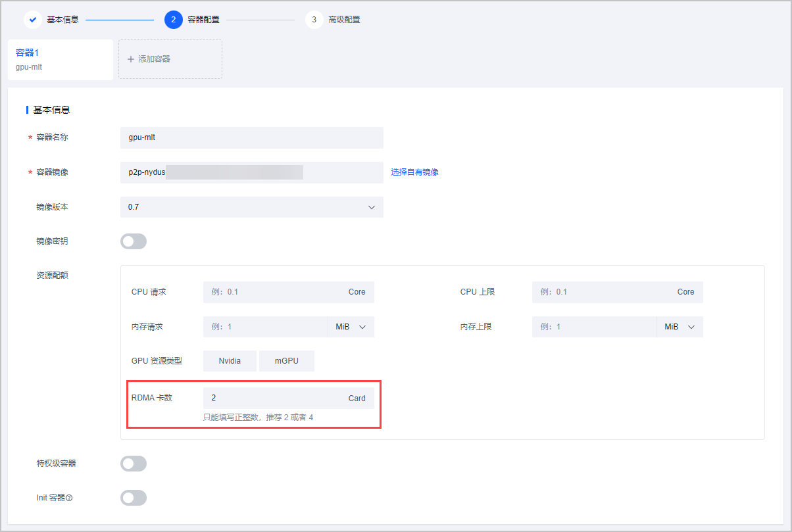Enable the 特权级容器 switch
Viewport: 792px width, 532px height.
[134, 464]
